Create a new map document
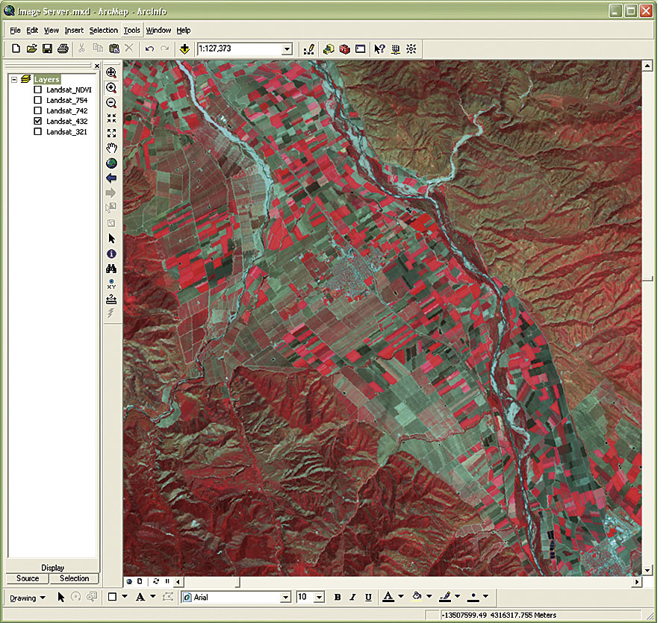Screen dimensions: 672x623 tap(16, 48)
